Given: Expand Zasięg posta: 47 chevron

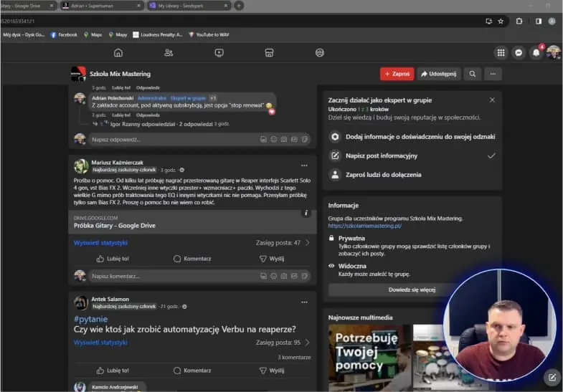Looking at the screenshot, I should (308, 243).
